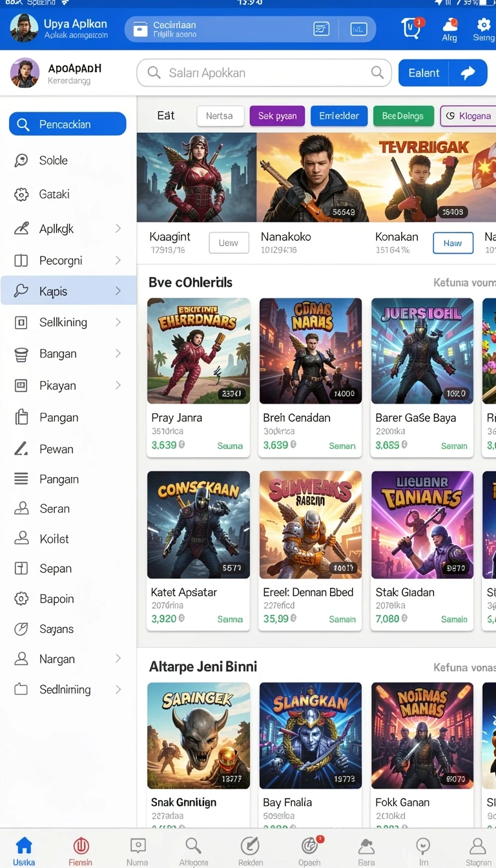Open the Bay Fnalia game thumbnail
The image size is (496, 868).
pyautogui.click(x=311, y=736)
